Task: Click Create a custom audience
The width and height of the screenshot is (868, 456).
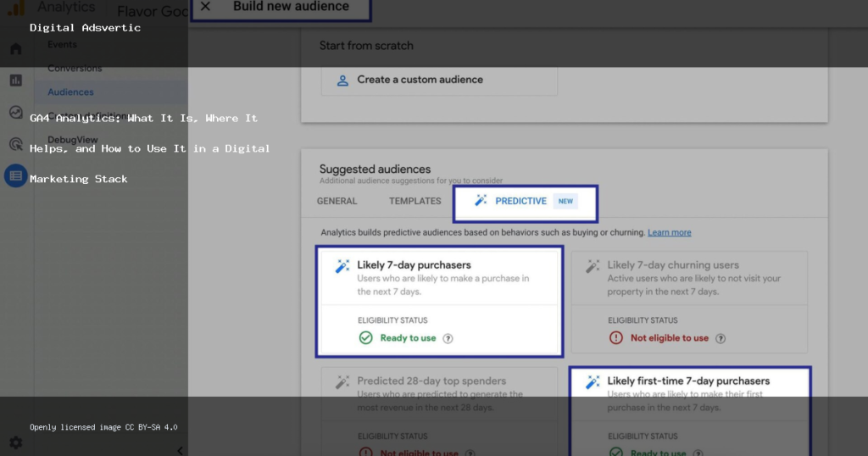Action: coord(439,81)
